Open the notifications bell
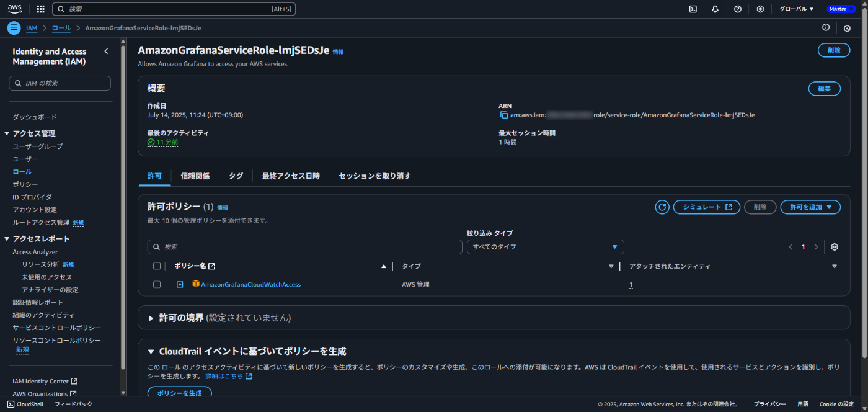Image resolution: width=868 pixels, height=412 pixels. tap(715, 9)
